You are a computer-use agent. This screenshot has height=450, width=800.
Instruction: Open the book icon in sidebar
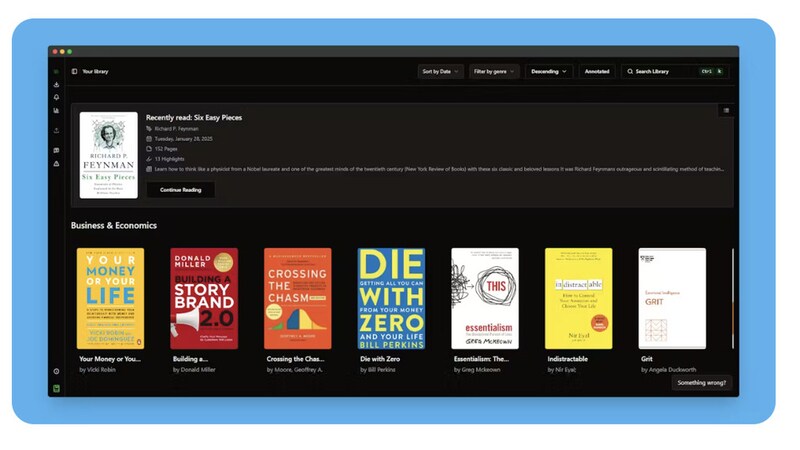click(56, 150)
